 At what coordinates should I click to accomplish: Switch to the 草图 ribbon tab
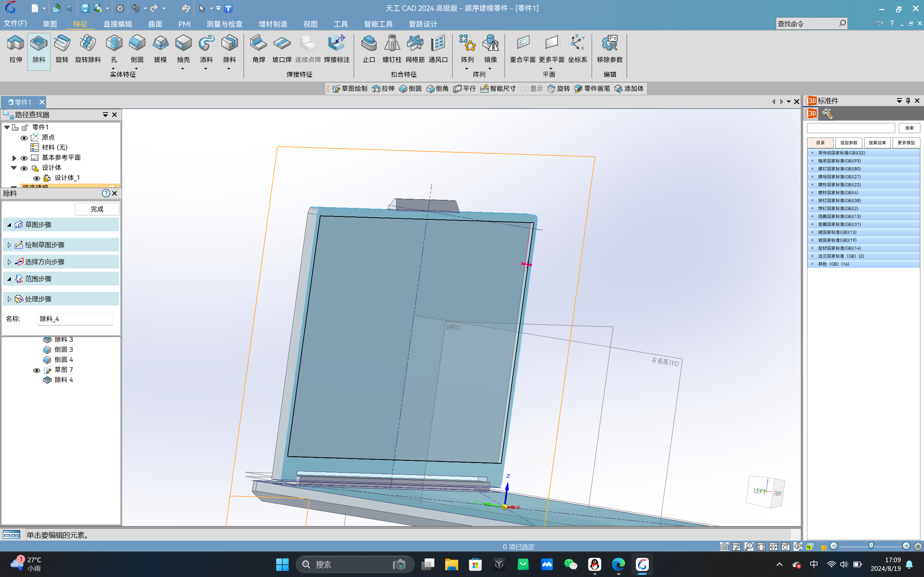pyautogui.click(x=49, y=24)
